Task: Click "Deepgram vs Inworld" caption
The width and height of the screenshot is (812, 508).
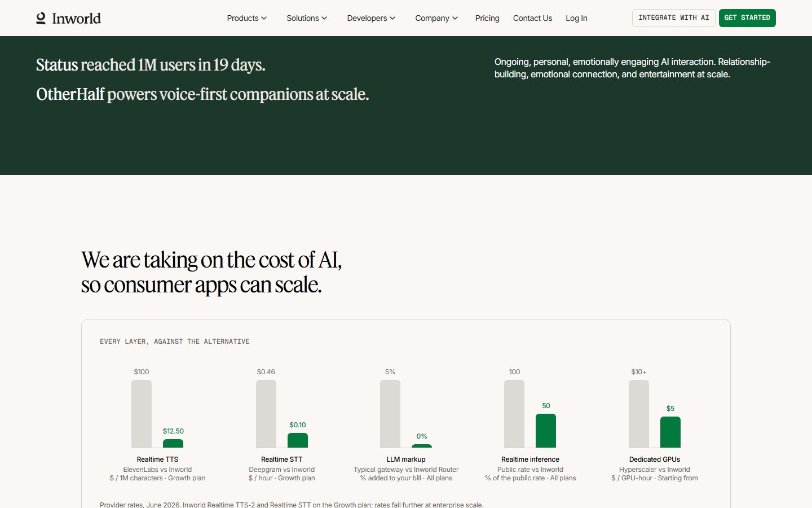Action: 282,470
